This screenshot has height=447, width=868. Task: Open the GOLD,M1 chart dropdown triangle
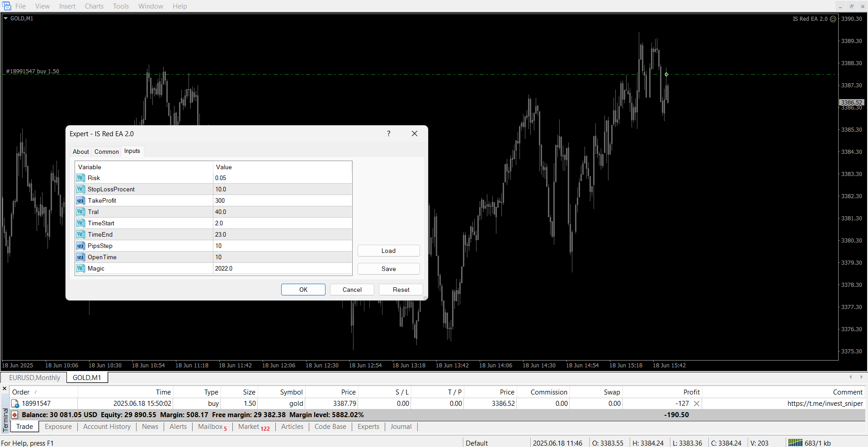(x=6, y=19)
